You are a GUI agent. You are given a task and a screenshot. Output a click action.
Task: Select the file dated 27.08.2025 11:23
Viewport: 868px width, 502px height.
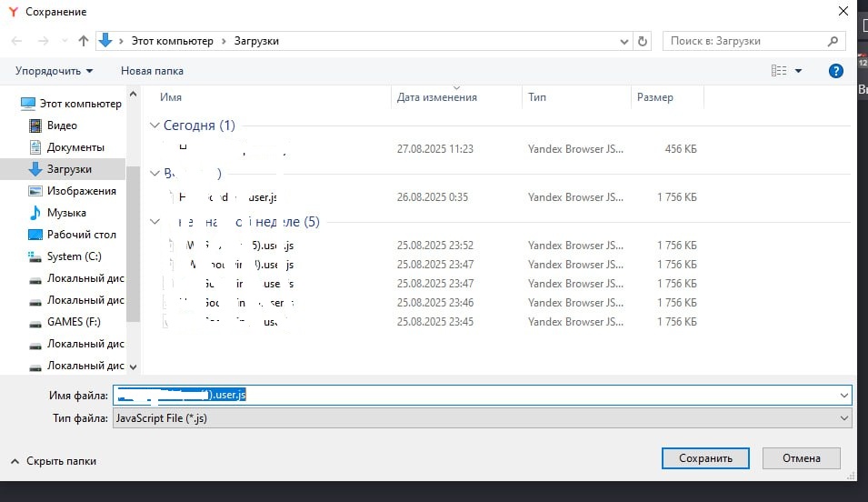[x=432, y=149]
